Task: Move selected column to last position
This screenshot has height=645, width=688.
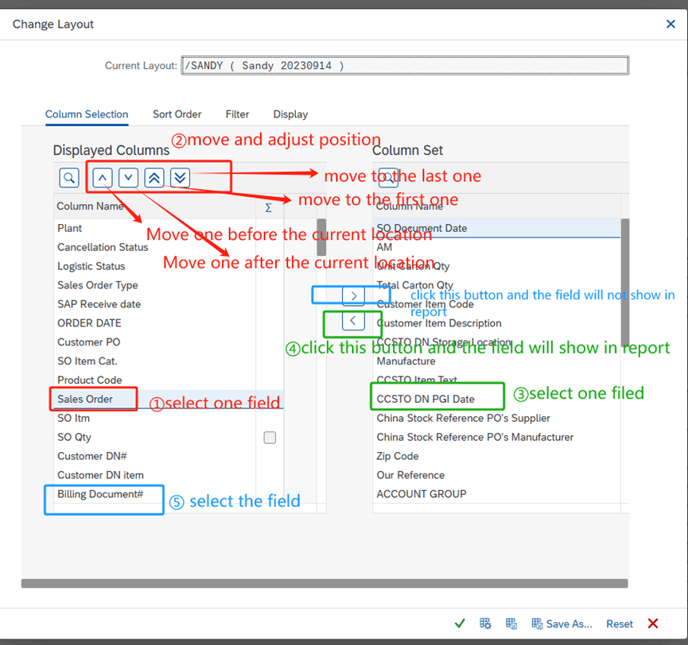Action: (180, 178)
